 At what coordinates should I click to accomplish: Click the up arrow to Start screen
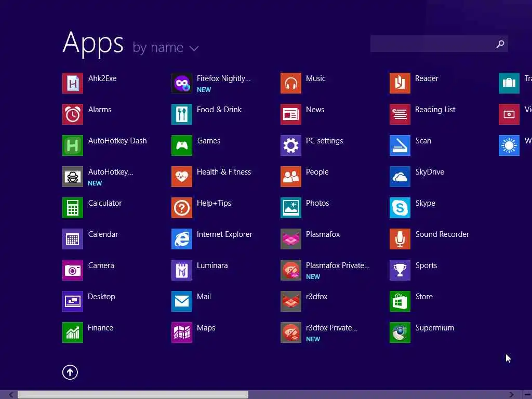tap(70, 372)
